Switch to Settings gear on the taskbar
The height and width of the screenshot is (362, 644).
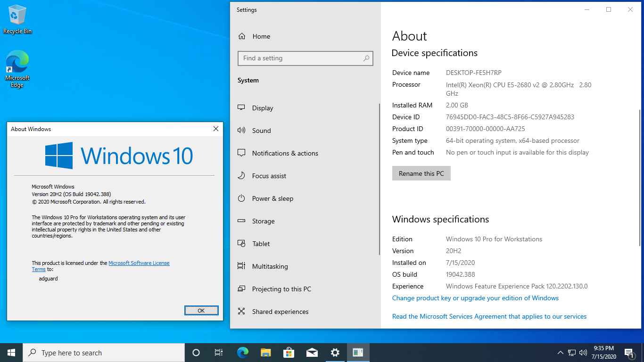pyautogui.click(x=335, y=353)
